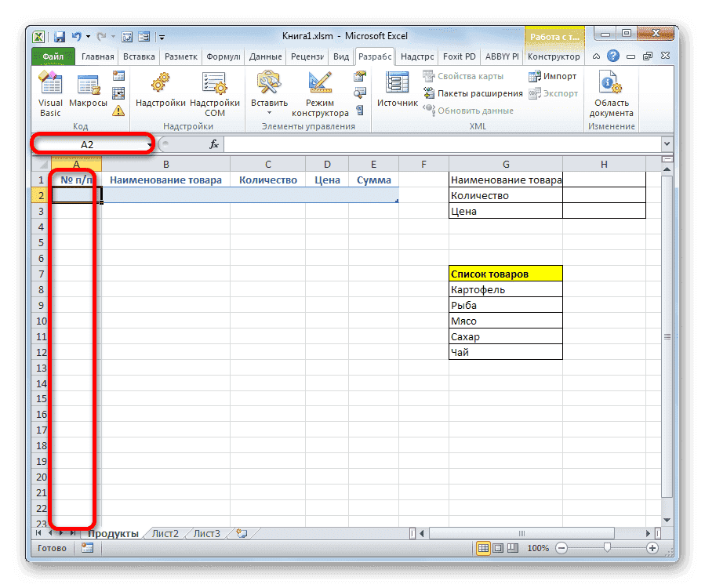Click the Импорт XML icon

[x=538, y=76]
